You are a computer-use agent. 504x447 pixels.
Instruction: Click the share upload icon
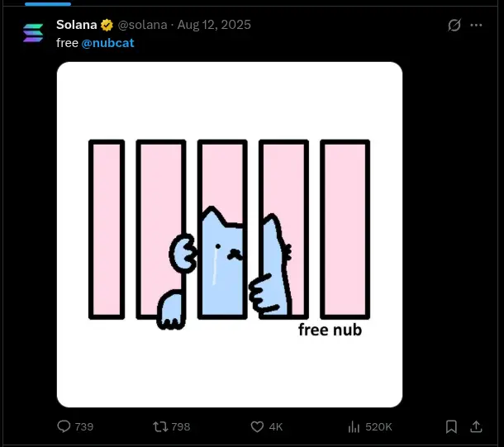(x=476, y=426)
